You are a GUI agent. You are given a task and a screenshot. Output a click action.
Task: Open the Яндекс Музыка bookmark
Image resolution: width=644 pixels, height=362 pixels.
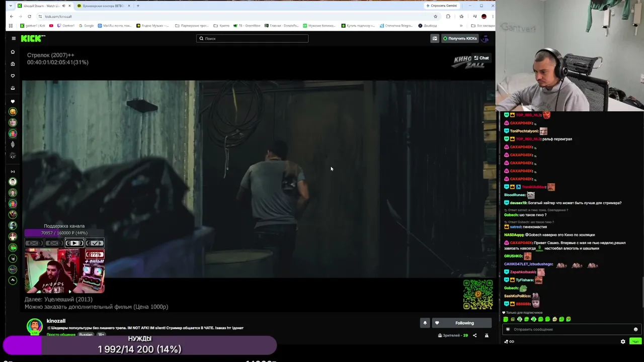point(153,26)
